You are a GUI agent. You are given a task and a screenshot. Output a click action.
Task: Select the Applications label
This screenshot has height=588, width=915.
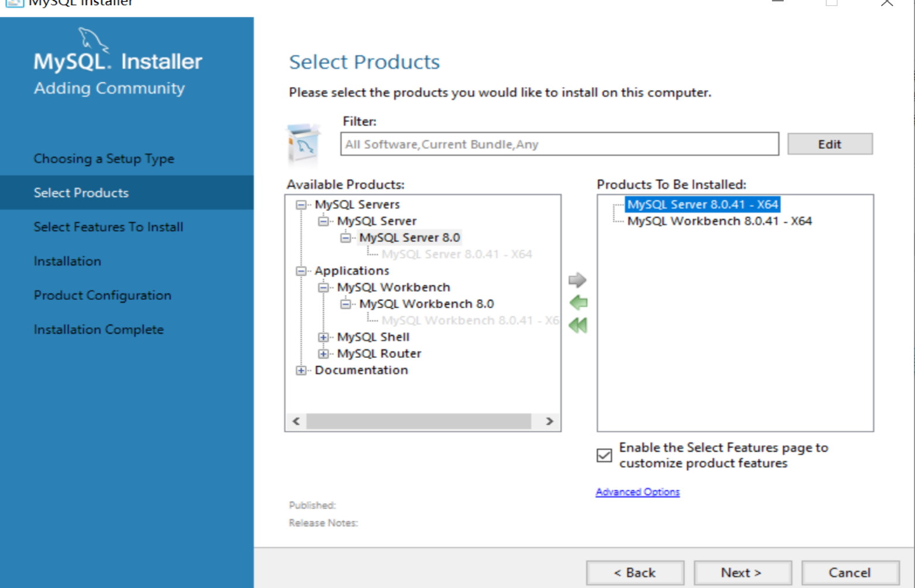pos(352,271)
